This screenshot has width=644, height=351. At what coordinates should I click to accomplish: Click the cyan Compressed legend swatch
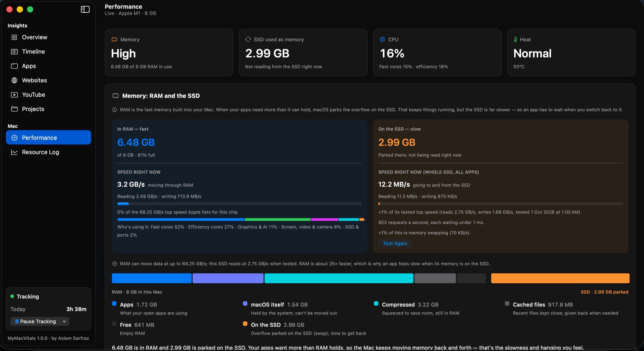click(x=376, y=304)
